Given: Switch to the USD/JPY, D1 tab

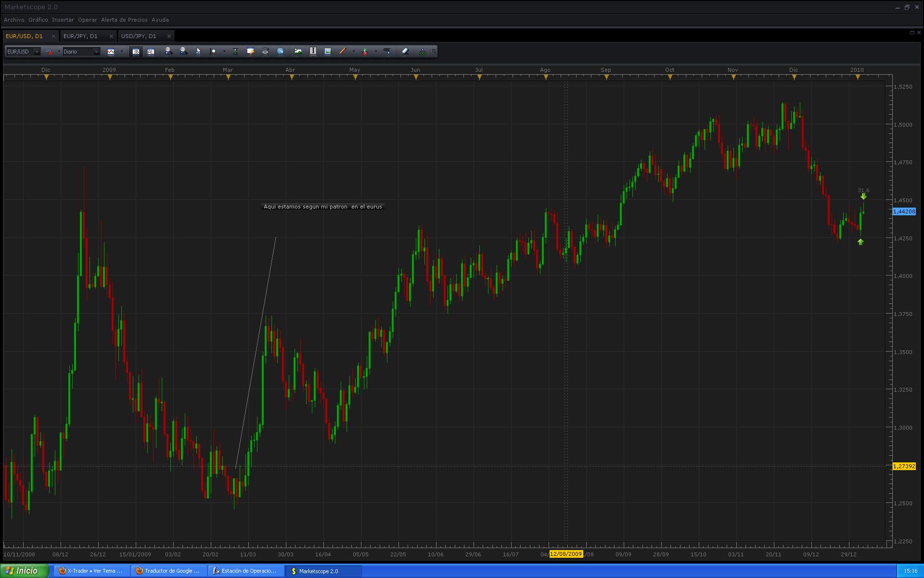Looking at the screenshot, I should click(x=139, y=36).
